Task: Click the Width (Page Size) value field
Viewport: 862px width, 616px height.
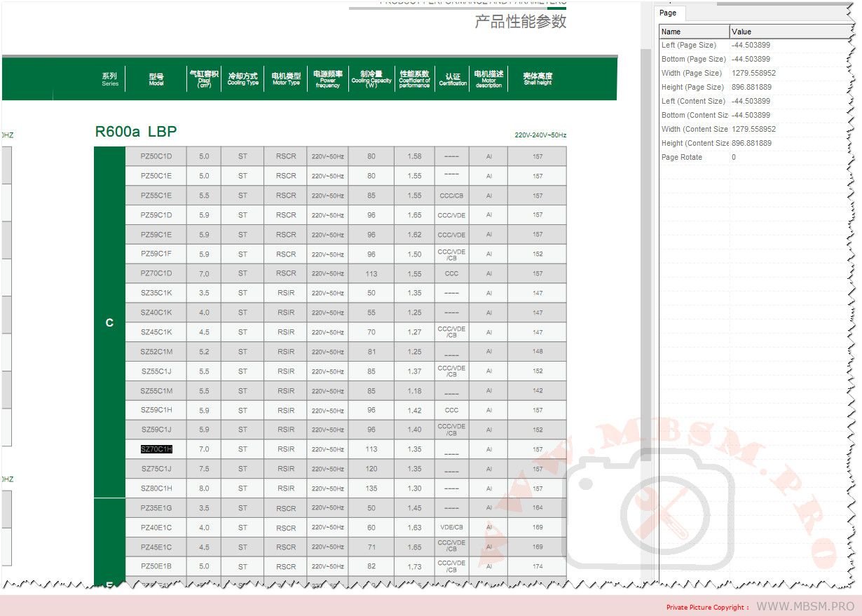Action: [x=788, y=73]
